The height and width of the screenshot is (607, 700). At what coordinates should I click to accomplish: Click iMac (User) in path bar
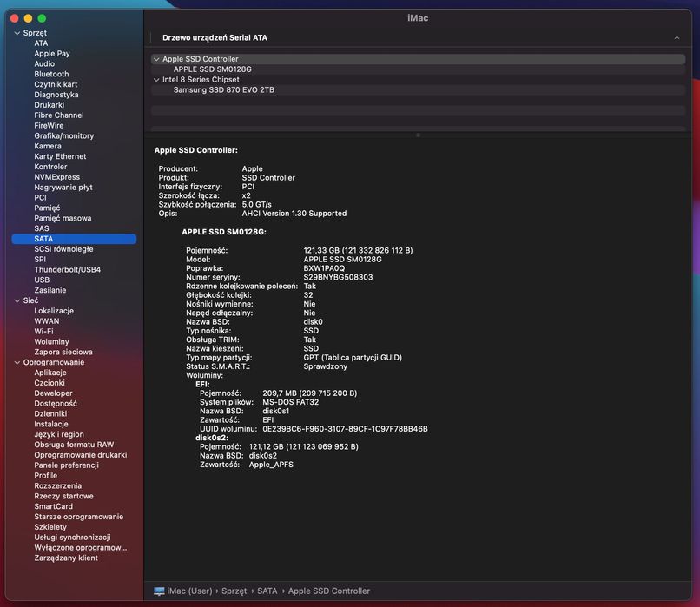click(x=189, y=591)
